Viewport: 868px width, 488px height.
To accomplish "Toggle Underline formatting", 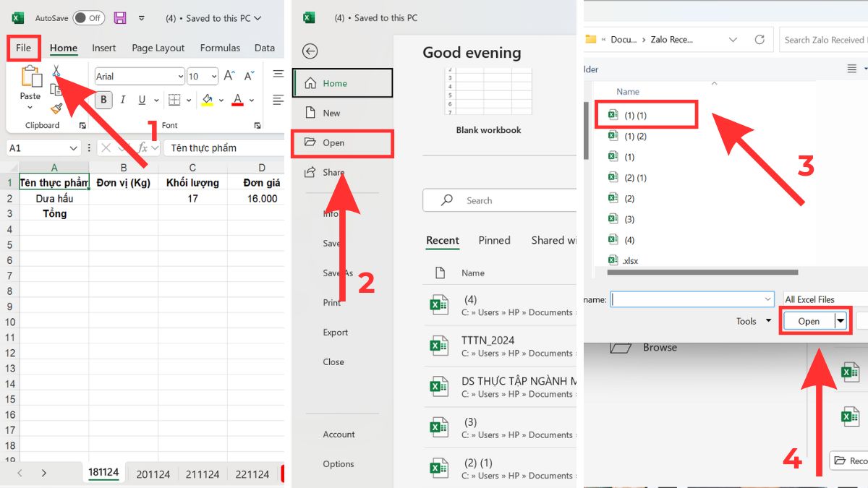I will (x=142, y=100).
